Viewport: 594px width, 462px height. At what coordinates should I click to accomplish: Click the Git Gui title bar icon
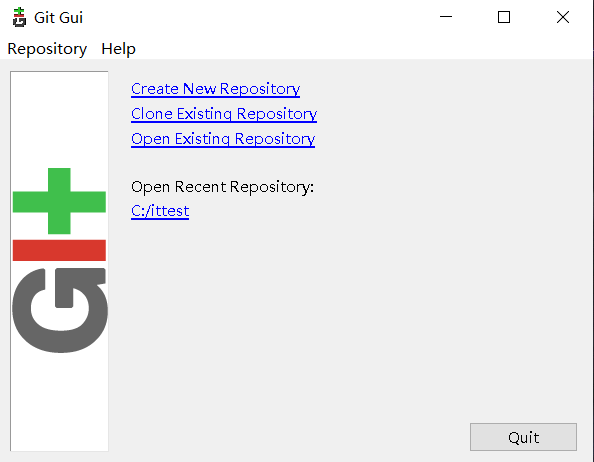(19, 17)
